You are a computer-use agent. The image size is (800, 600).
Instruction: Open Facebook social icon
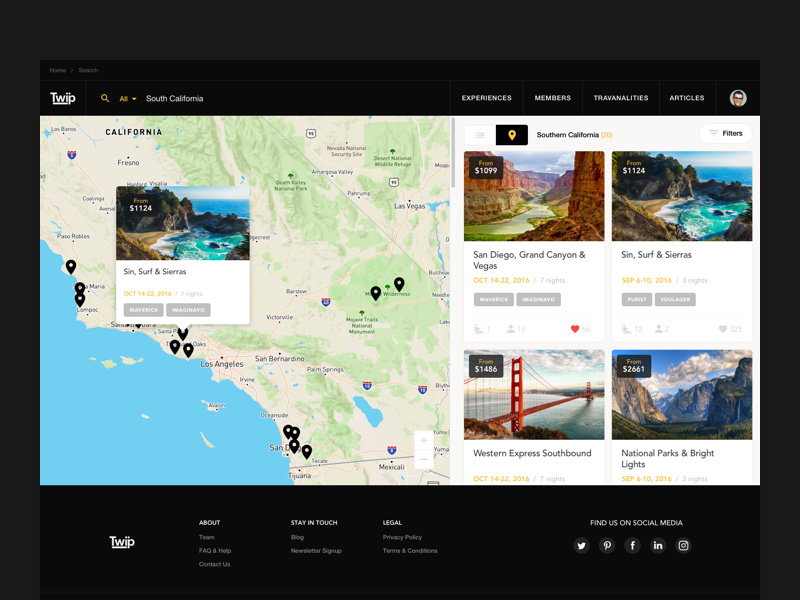point(632,545)
